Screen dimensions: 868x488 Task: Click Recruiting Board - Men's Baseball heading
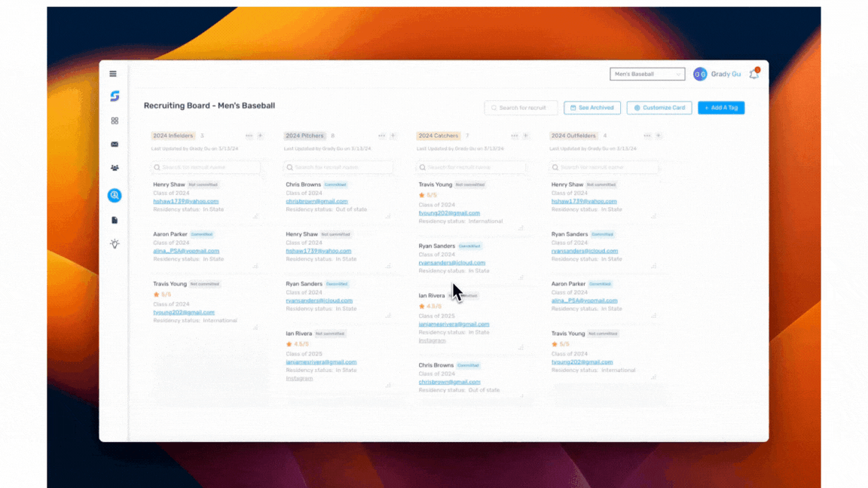[209, 105]
